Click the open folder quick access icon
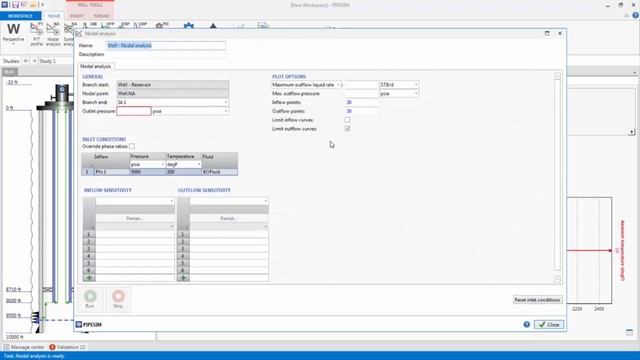The image size is (640, 360). click(x=33, y=5)
